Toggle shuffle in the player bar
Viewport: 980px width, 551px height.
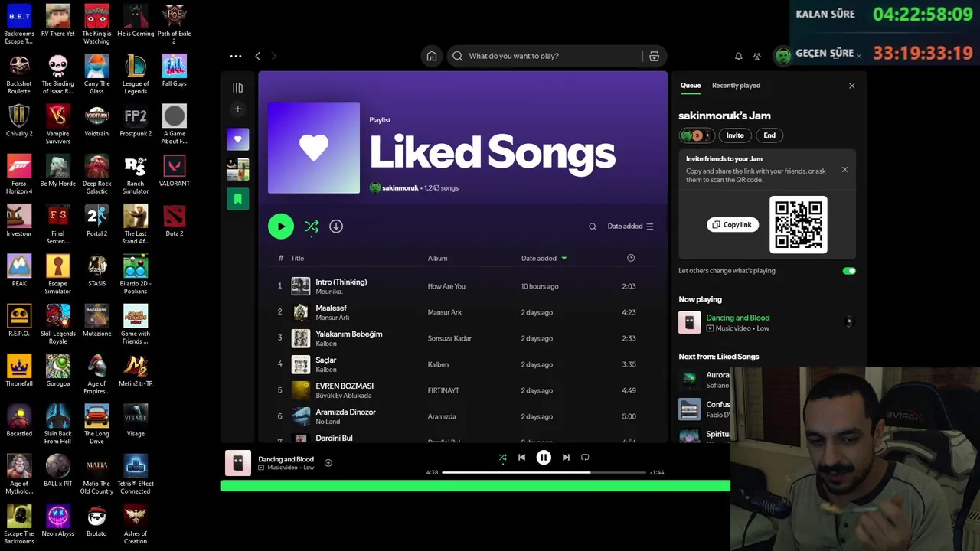(x=502, y=458)
